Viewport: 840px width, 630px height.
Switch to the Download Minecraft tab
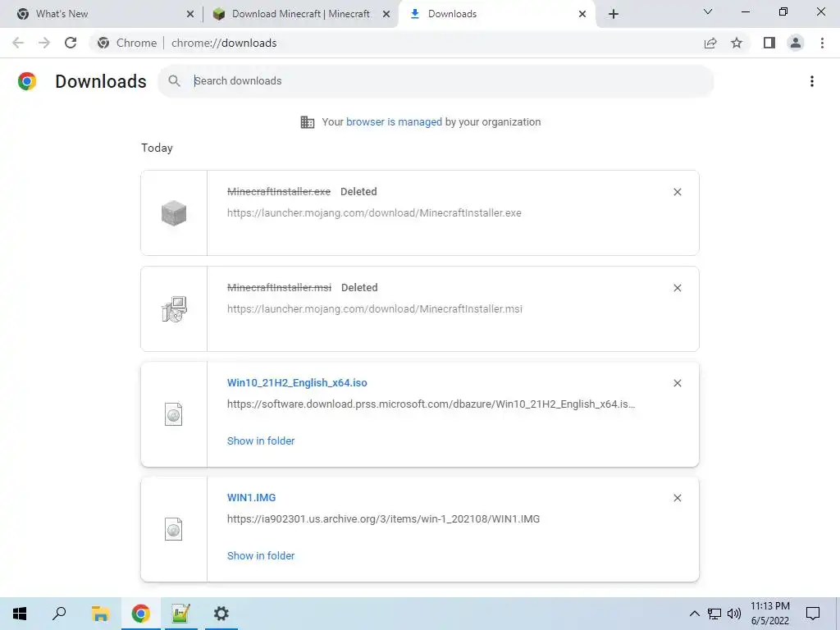pyautogui.click(x=300, y=14)
